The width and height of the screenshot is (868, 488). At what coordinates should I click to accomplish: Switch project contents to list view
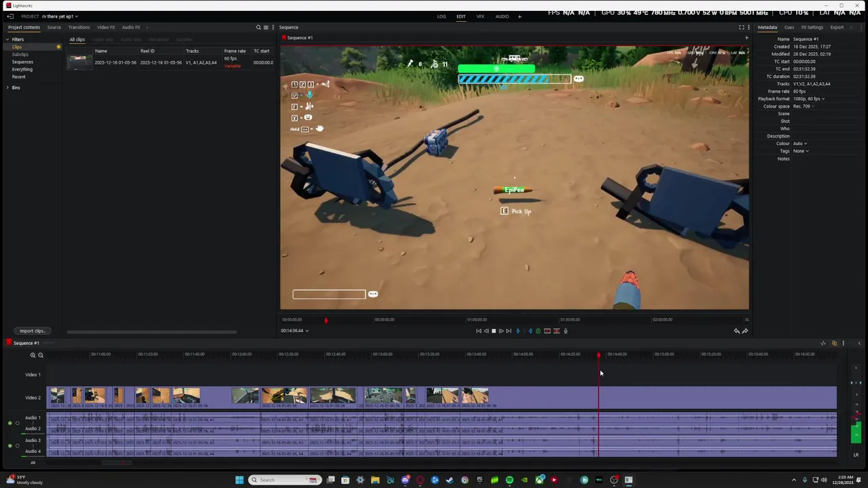(x=266, y=27)
